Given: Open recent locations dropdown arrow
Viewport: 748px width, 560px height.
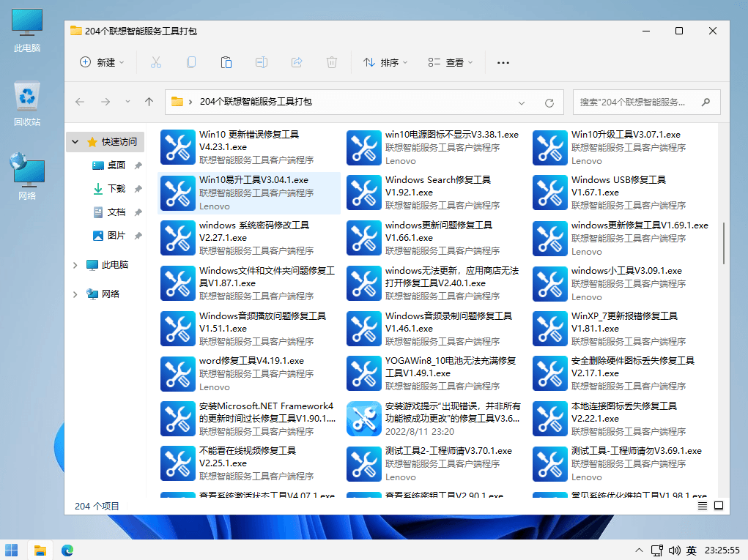Looking at the screenshot, I should coord(127,102).
